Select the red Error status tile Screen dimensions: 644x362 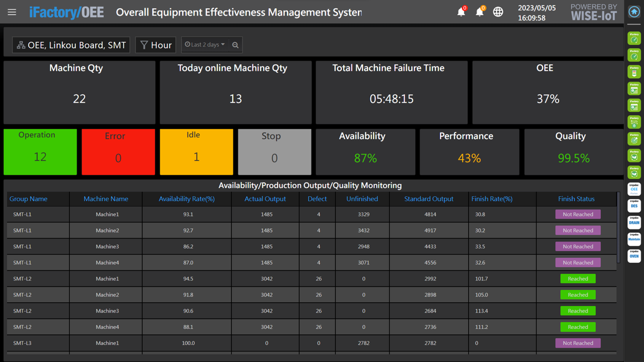pyautogui.click(x=118, y=152)
